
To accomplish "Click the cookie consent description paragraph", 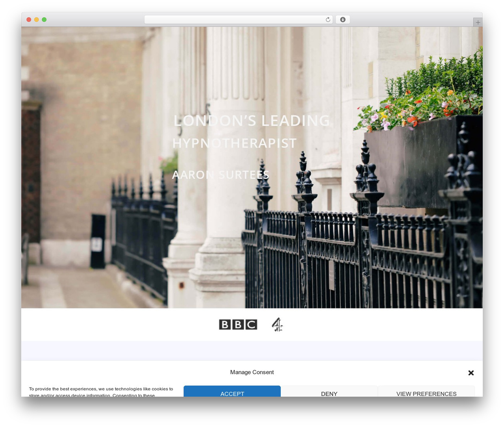I will (x=101, y=392).
